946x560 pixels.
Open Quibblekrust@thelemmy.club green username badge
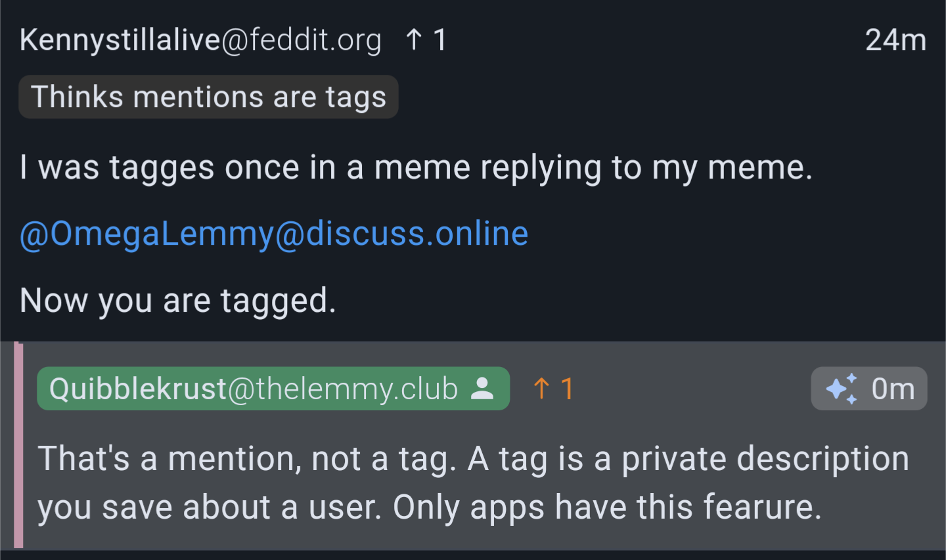[273, 389]
